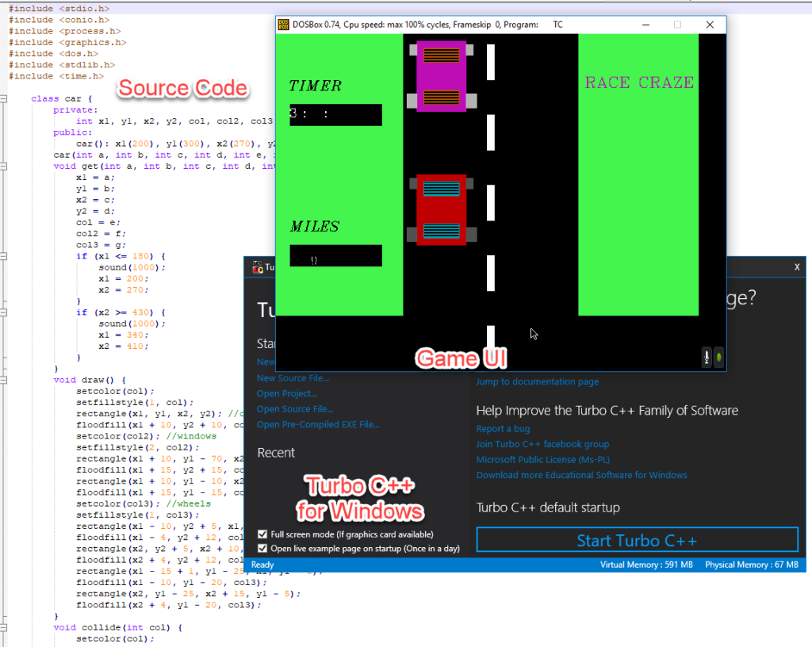
Task: Open New Source File link
Action: (295, 378)
